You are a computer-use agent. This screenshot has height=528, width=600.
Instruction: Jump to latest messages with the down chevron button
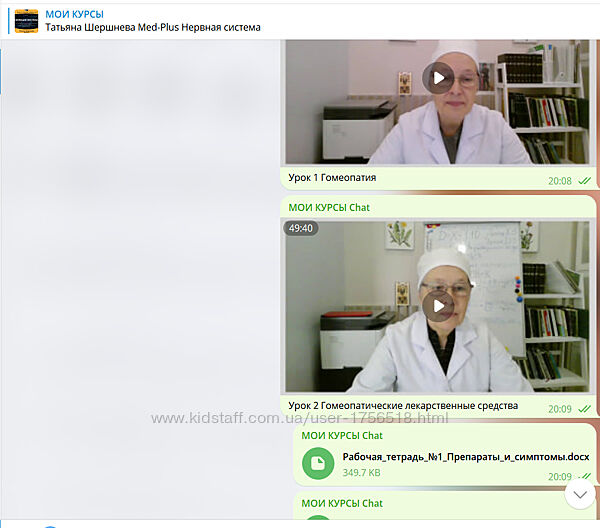(x=580, y=493)
